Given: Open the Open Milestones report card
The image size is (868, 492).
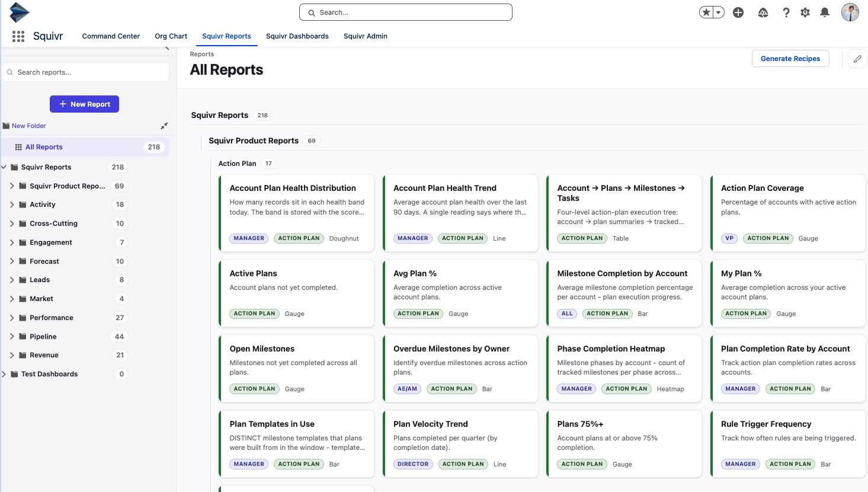Looking at the screenshot, I should tap(296, 369).
